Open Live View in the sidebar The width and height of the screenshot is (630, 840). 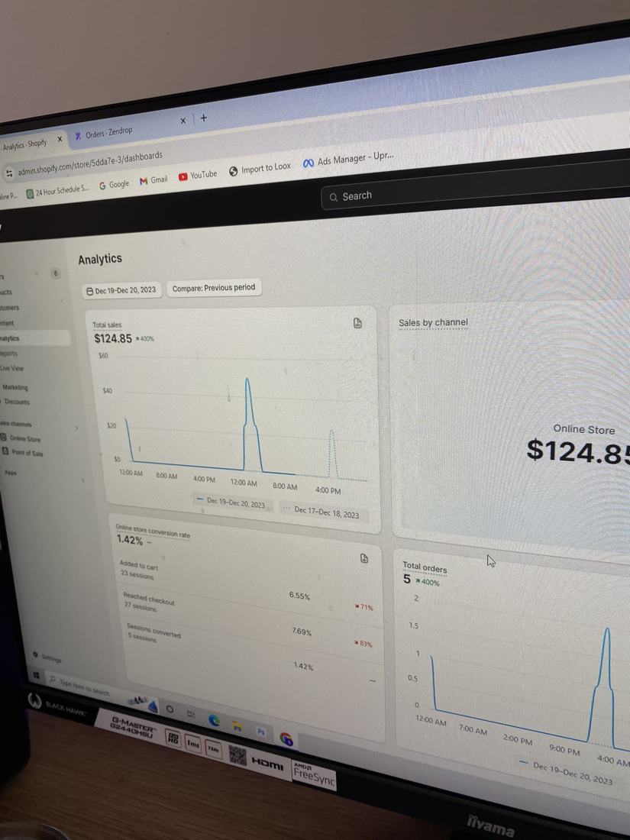point(11,368)
